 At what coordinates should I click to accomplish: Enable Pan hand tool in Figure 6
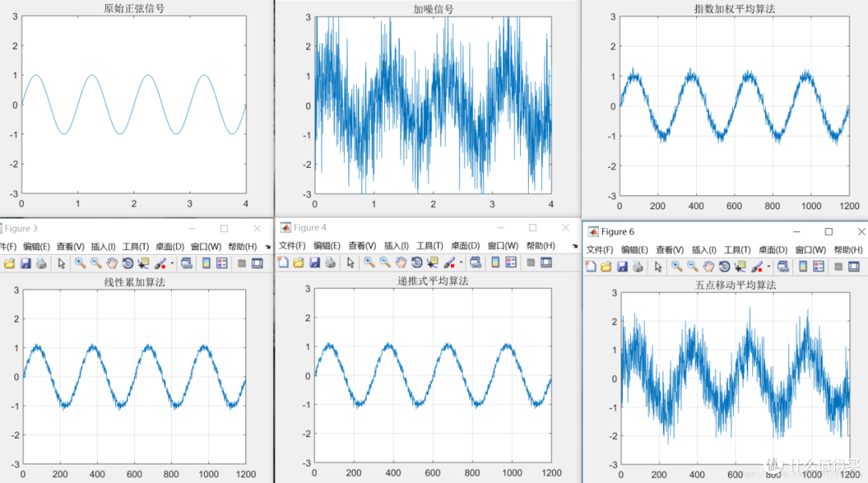pos(709,267)
